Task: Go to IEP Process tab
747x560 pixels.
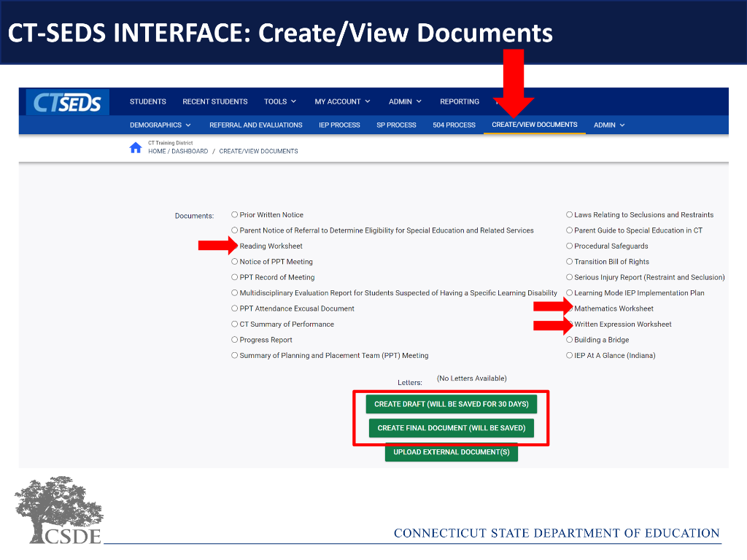Action: click(x=339, y=125)
